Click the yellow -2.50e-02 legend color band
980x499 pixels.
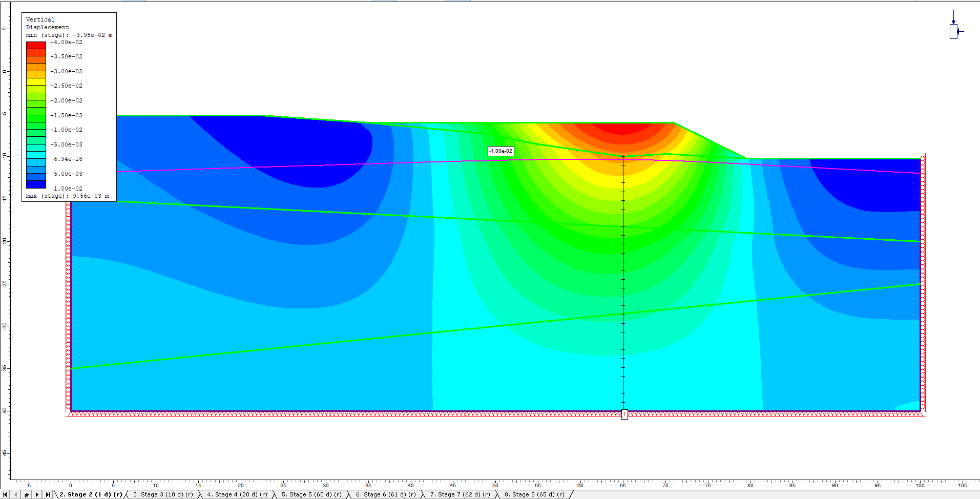(36, 81)
